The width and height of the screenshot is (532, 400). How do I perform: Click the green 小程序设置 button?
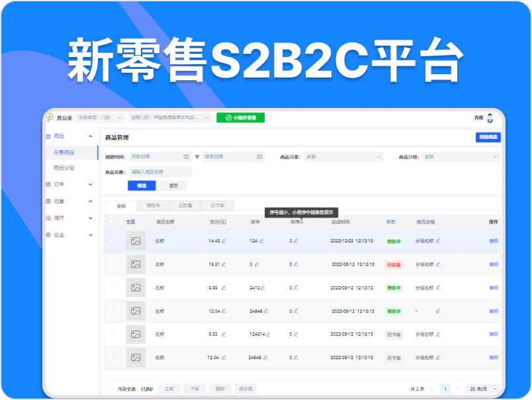click(x=241, y=117)
